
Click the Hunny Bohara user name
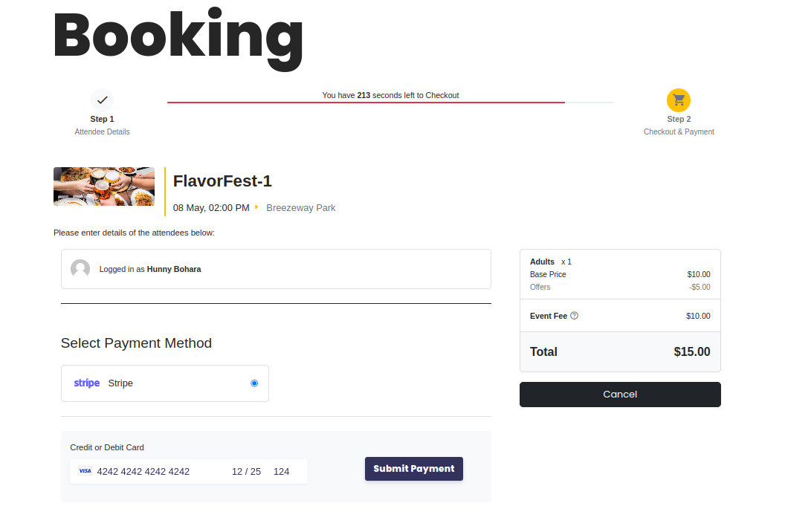tap(174, 269)
